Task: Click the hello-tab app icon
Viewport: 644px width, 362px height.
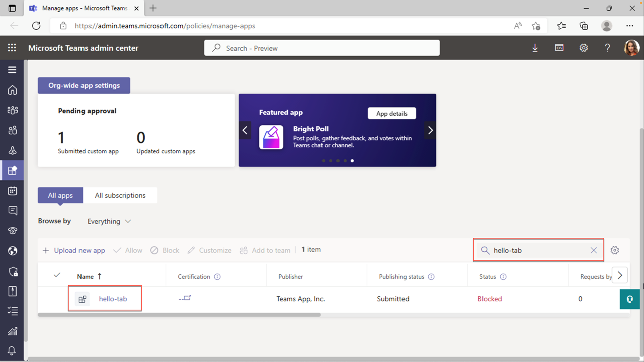Action: pos(83,299)
